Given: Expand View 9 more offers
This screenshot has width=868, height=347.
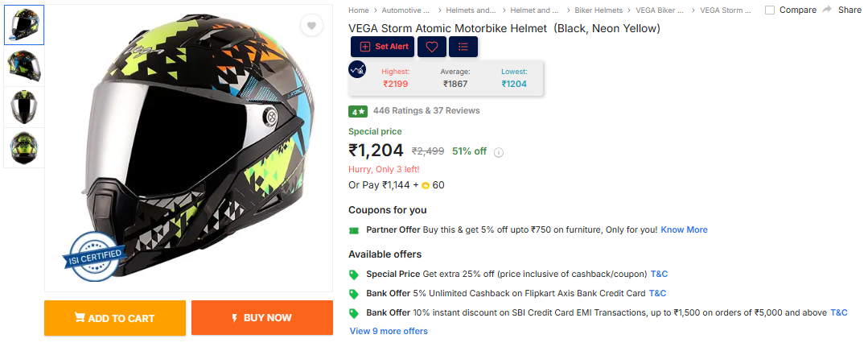Looking at the screenshot, I should point(389,331).
